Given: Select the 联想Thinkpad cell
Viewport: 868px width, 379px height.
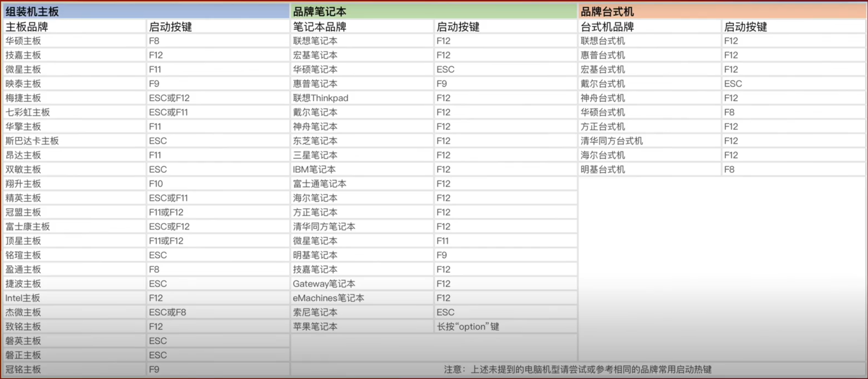Looking at the screenshot, I should point(320,98).
